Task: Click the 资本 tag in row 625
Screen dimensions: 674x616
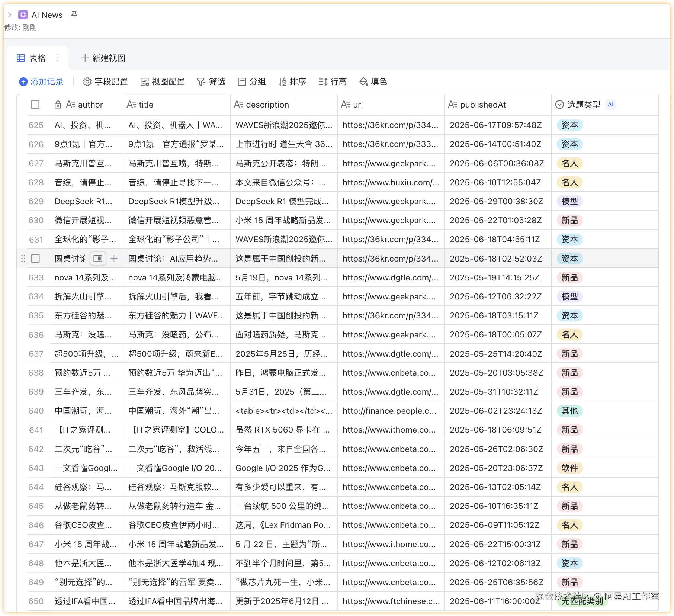Action: point(569,125)
